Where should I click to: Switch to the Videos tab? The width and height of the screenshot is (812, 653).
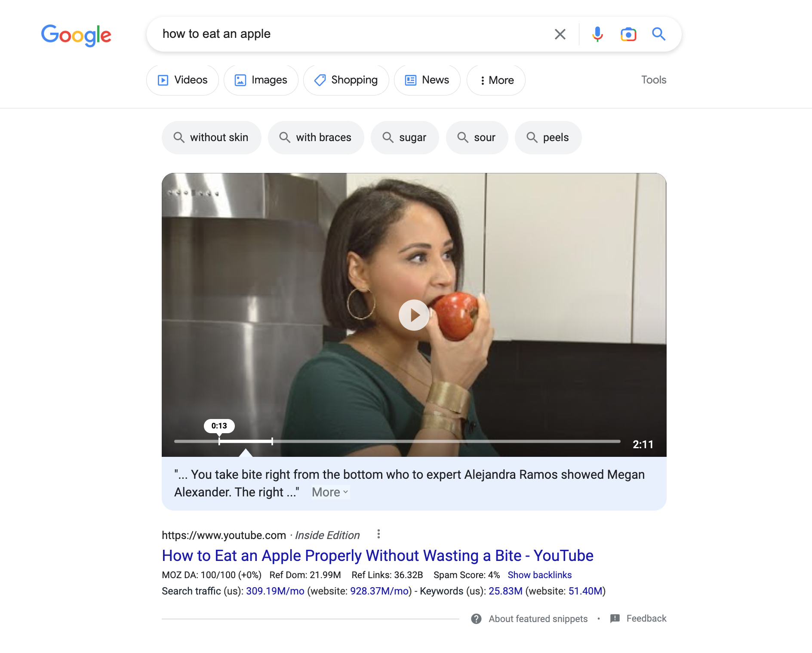point(182,80)
